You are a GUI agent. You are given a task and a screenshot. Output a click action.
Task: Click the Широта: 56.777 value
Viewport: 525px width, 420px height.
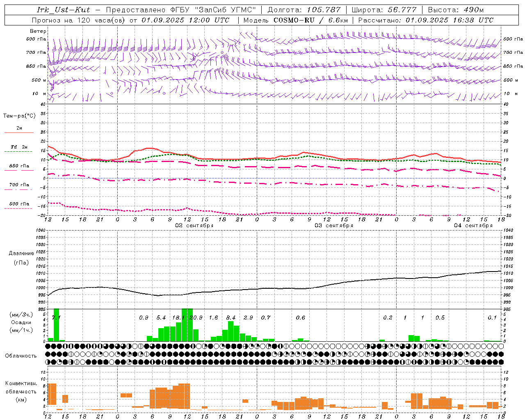384,10
